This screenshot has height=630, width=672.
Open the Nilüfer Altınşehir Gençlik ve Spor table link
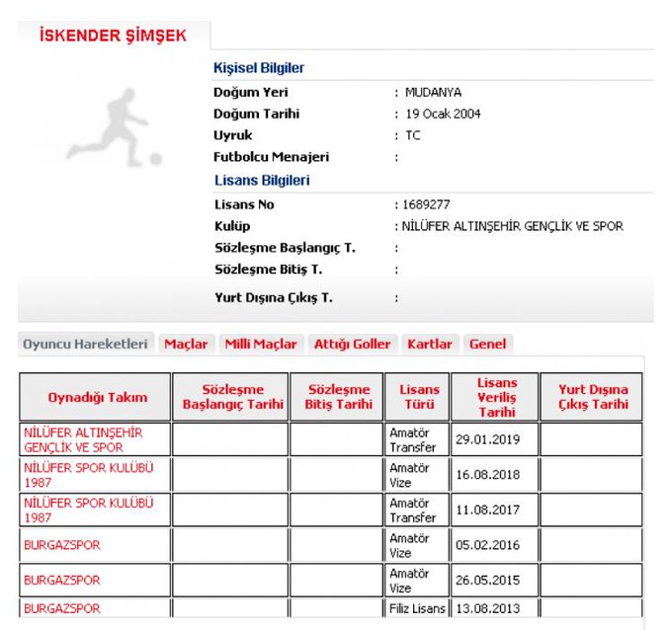pos(83,439)
